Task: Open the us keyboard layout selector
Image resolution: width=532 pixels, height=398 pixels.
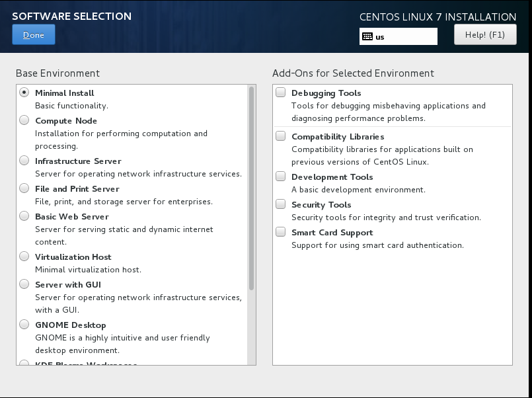Action: point(399,36)
